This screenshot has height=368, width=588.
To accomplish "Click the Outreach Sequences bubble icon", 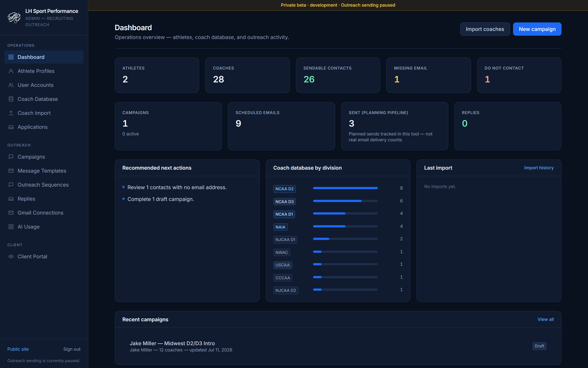I will 11,185.
